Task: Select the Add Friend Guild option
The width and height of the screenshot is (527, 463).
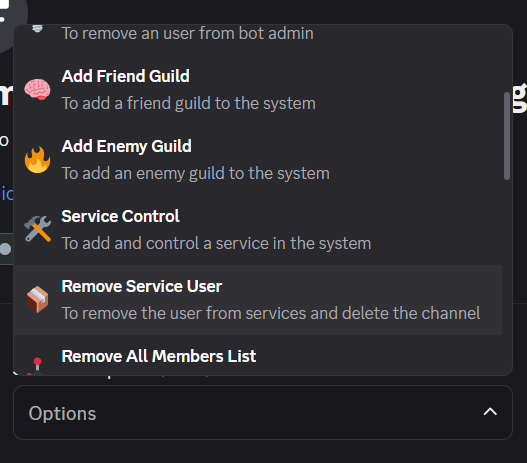Action: pyautogui.click(x=258, y=90)
